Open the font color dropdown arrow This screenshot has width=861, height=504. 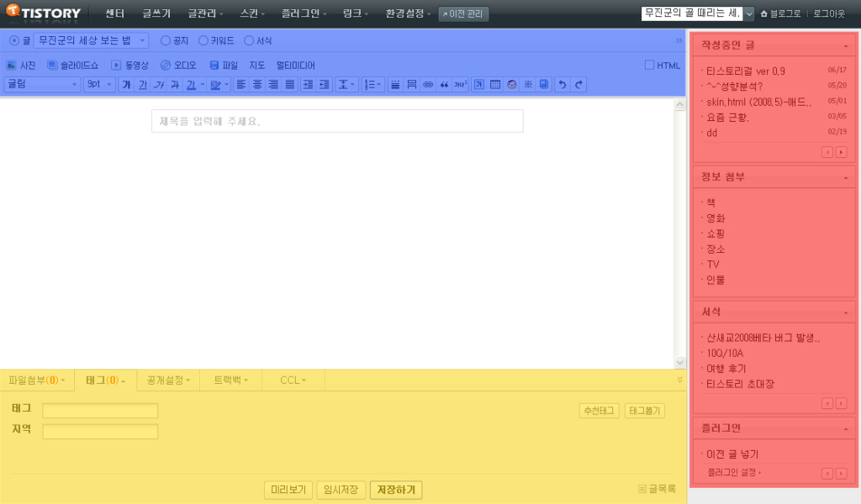pyautogui.click(x=203, y=85)
